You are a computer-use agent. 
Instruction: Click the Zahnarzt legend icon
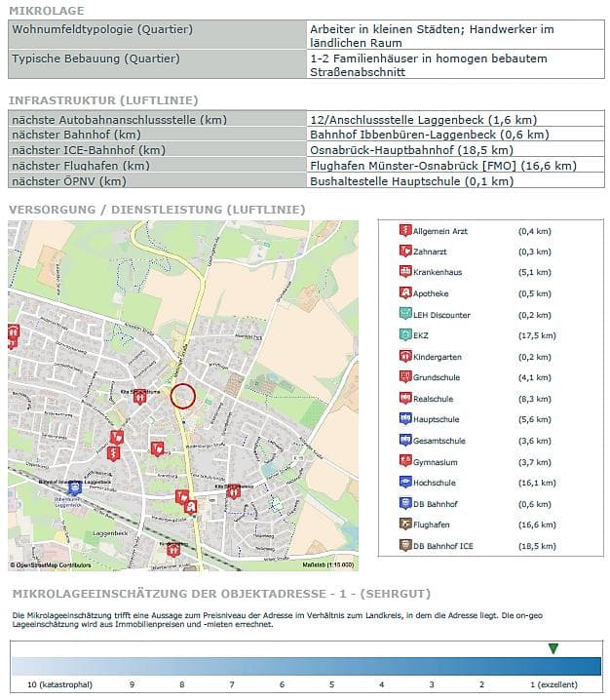[x=405, y=252]
